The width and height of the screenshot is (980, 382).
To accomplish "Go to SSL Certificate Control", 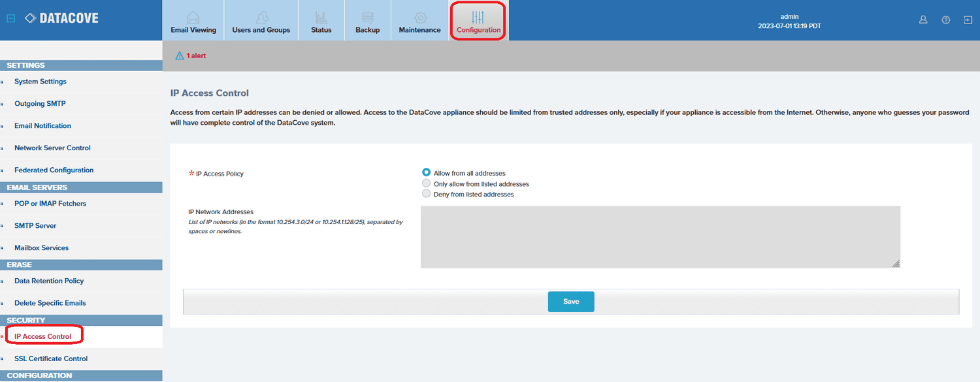I will coord(50,358).
